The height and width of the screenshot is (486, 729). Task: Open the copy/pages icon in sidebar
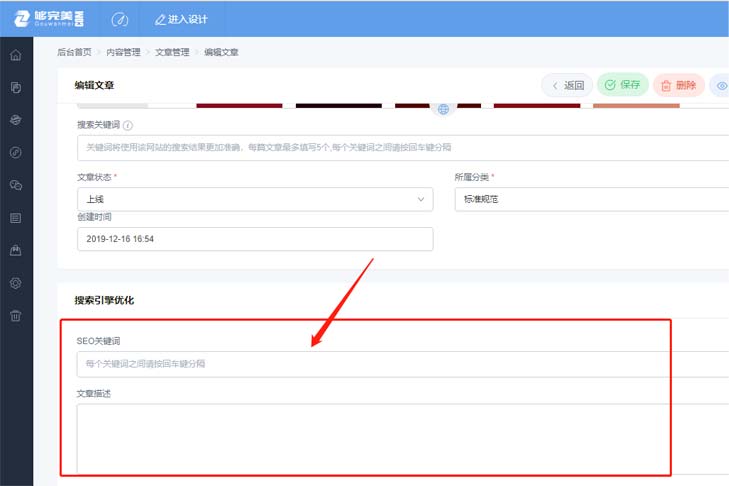(x=15, y=88)
